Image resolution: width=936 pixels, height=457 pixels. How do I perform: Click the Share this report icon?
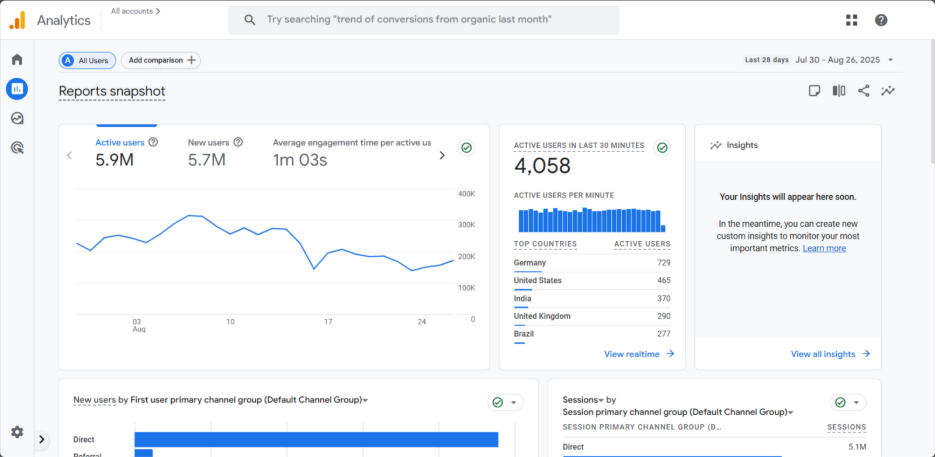pos(864,91)
